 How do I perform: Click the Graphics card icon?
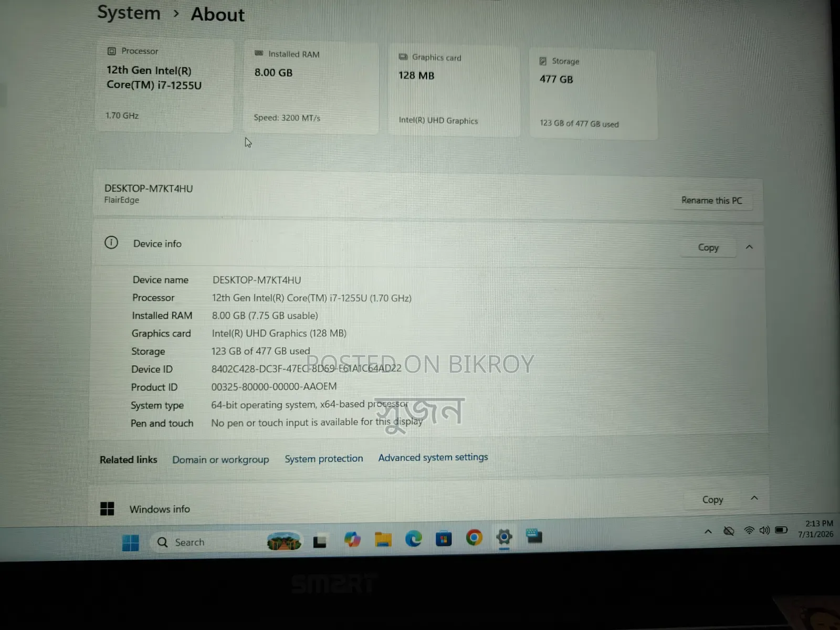pyautogui.click(x=403, y=57)
